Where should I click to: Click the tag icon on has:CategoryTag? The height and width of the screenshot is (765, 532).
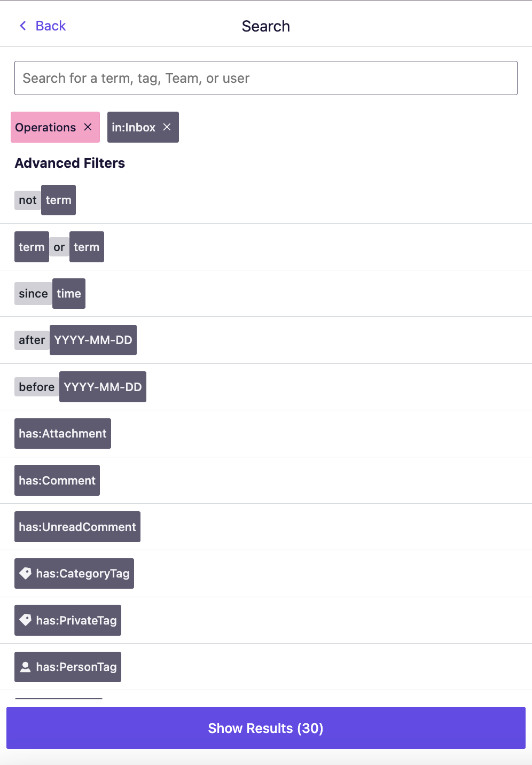coord(25,573)
